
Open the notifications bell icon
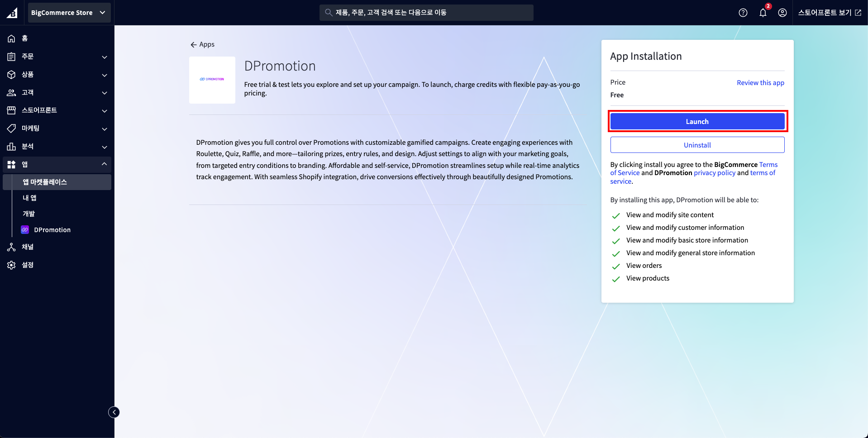(x=763, y=13)
